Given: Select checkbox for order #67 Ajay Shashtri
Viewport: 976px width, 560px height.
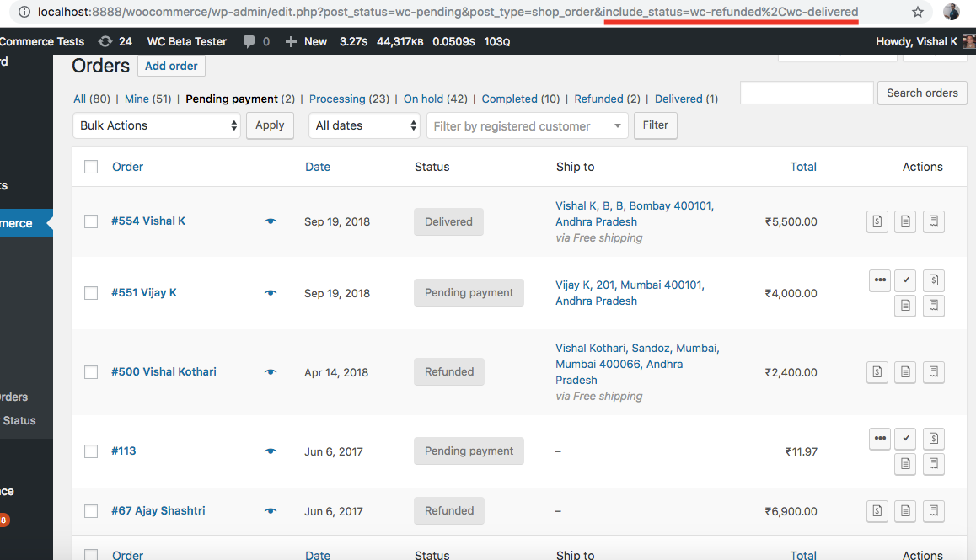Looking at the screenshot, I should 91,511.
